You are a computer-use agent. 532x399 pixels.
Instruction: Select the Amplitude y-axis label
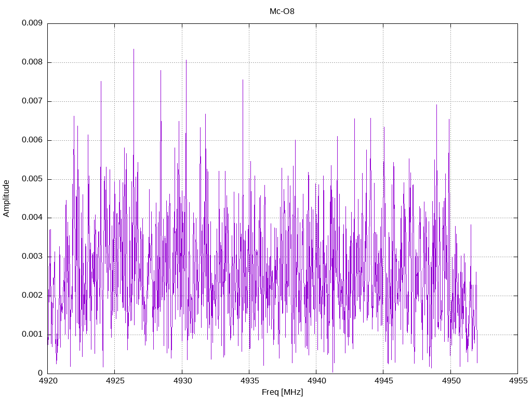(x=6, y=198)
